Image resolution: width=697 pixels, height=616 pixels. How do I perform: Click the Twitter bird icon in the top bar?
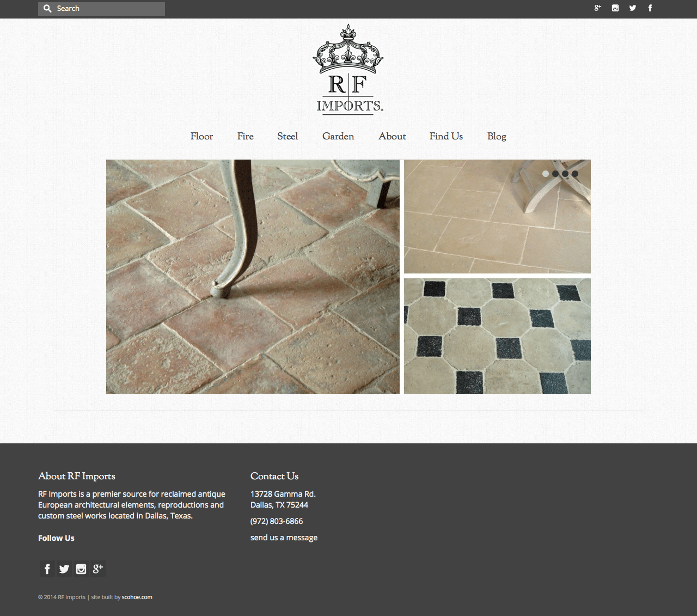[x=633, y=8]
